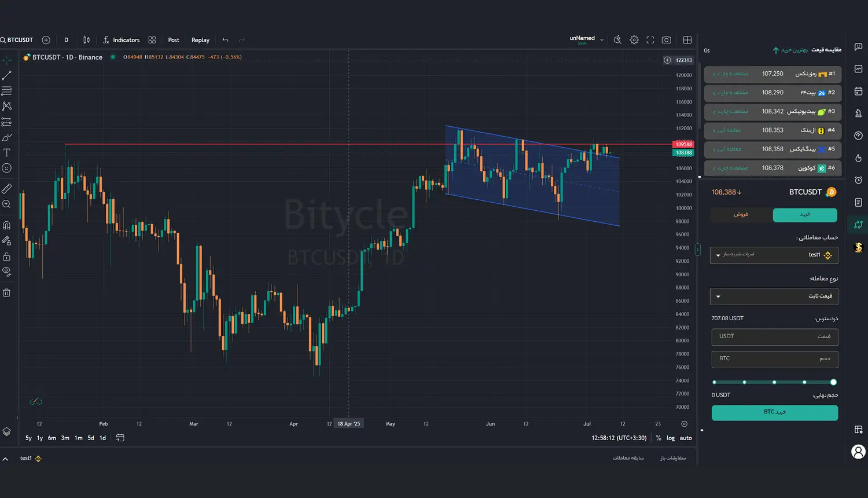Open the order type dropdown

click(x=774, y=296)
